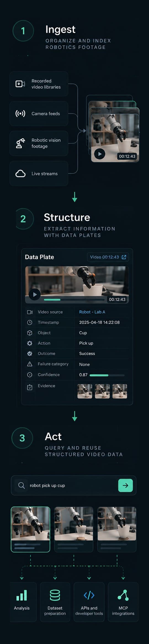
Task: Open the third Evidence thumbnail
Action: [120, 391]
